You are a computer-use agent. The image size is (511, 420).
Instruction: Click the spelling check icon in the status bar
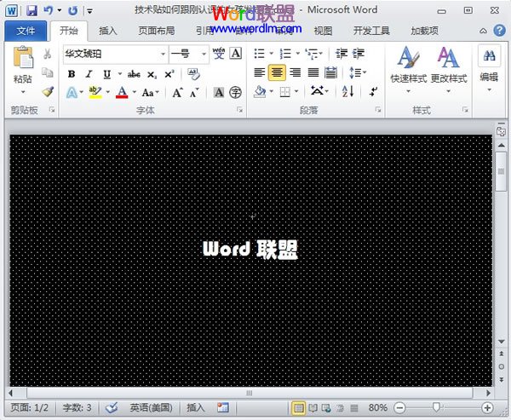(111, 407)
